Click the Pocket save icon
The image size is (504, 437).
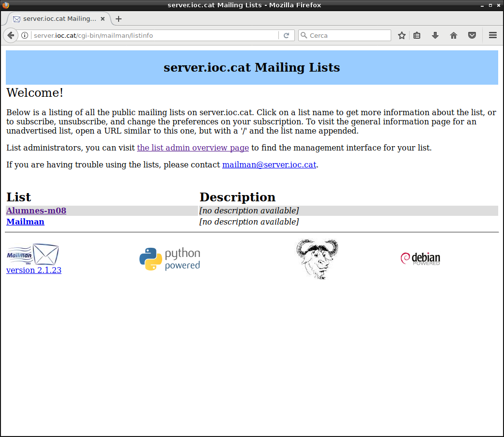(x=472, y=35)
